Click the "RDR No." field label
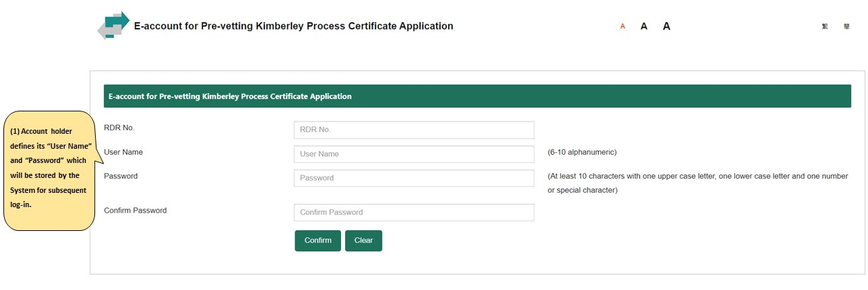Image resolution: width=868 pixels, height=290 pixels. [x=119, y=128]
